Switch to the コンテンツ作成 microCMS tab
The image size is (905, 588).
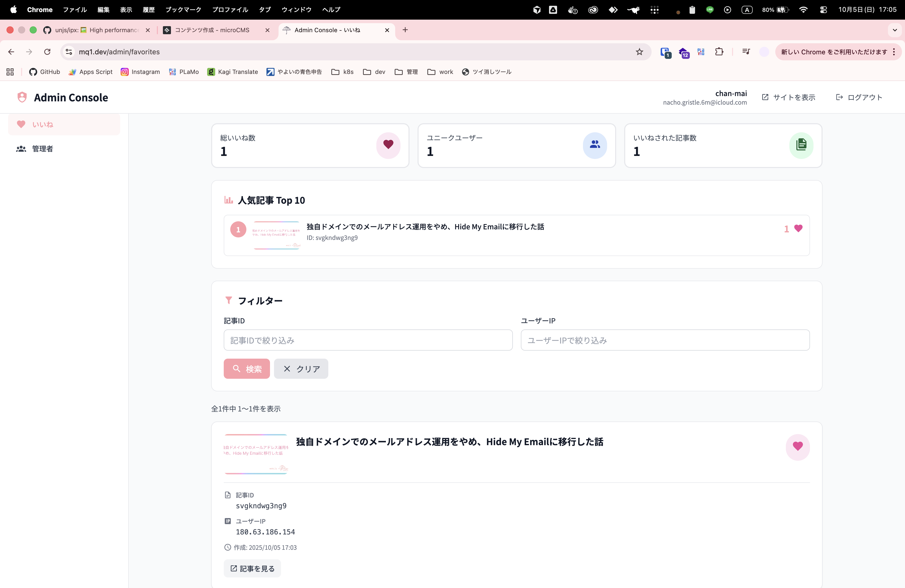(212, 30)
